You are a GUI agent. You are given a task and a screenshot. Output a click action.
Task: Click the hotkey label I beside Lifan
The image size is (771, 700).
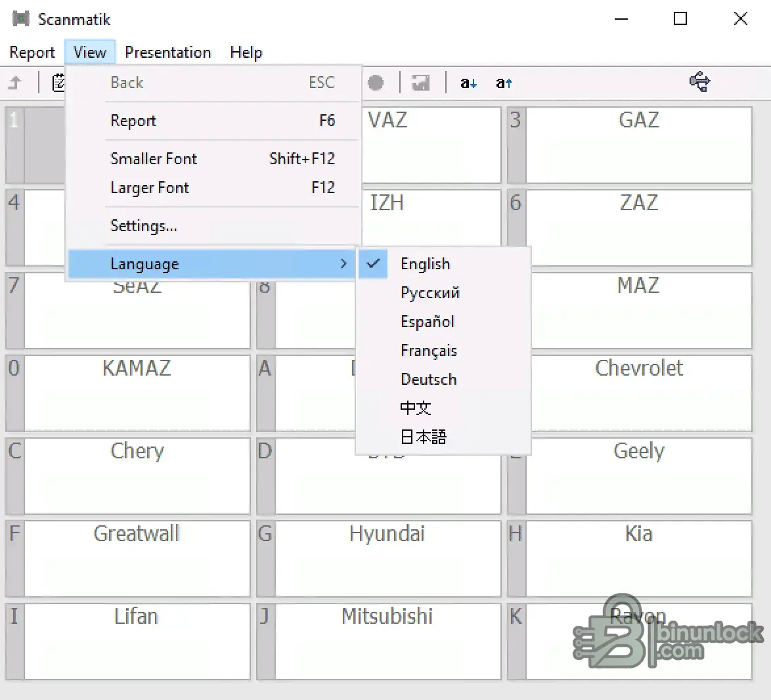tap(14, 642)
